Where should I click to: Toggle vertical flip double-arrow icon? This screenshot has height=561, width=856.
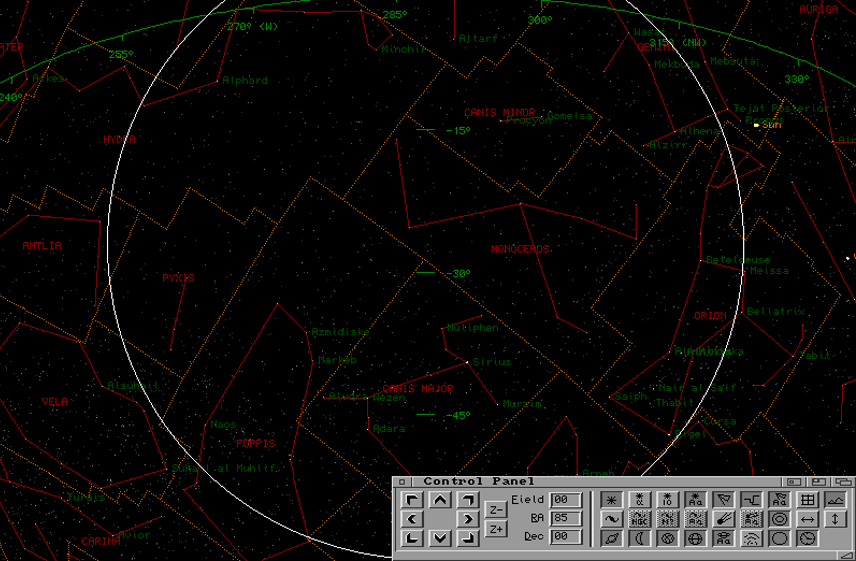[x=836, y=519]
